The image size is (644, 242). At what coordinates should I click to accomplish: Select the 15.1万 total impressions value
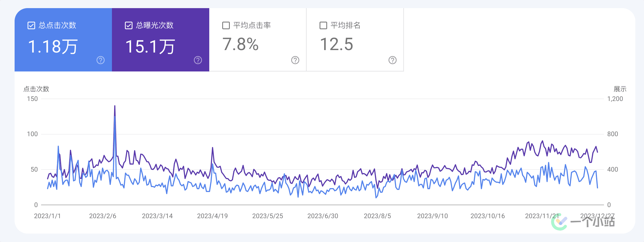(150, 46)
